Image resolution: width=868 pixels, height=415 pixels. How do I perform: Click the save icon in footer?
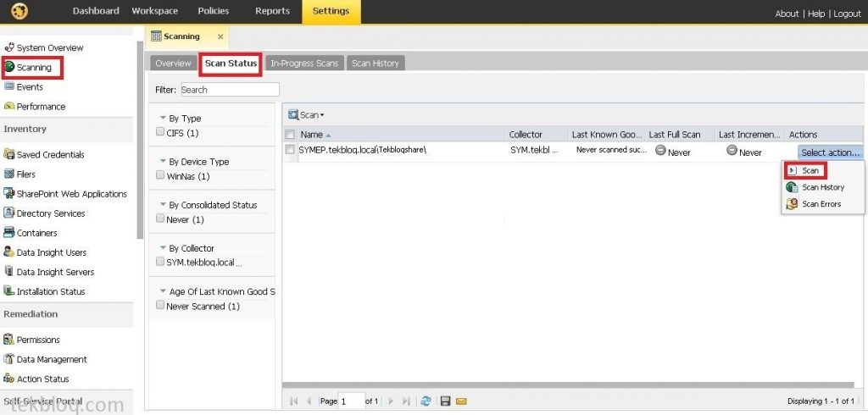pos(445,401)
